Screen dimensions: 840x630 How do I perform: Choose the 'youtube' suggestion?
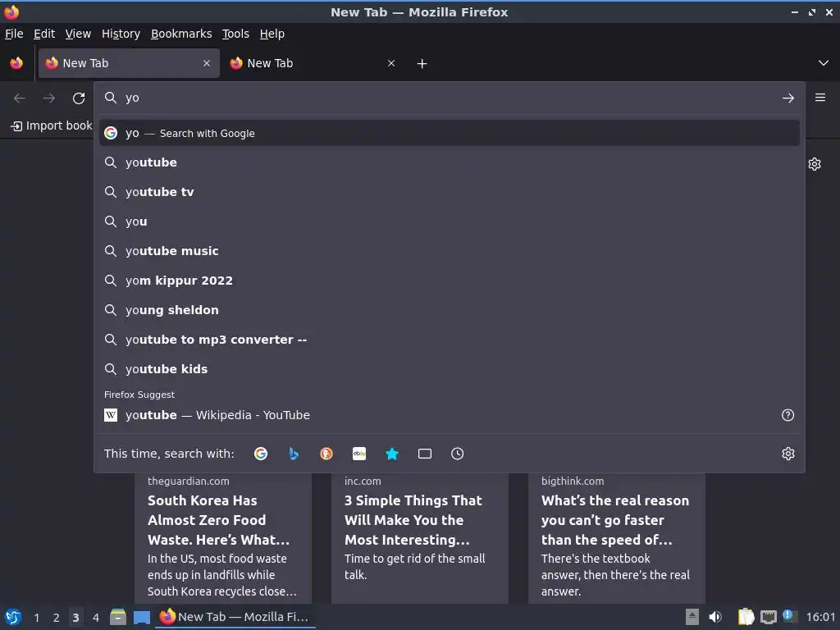tap(449, 162)
